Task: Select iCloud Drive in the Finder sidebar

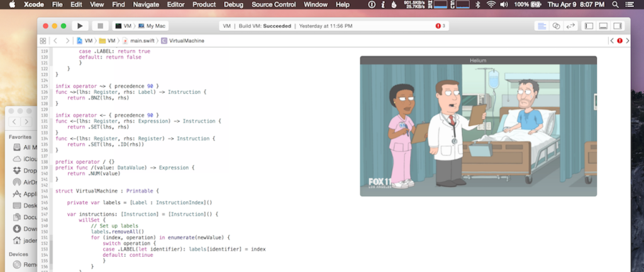Action: point(25,159)
